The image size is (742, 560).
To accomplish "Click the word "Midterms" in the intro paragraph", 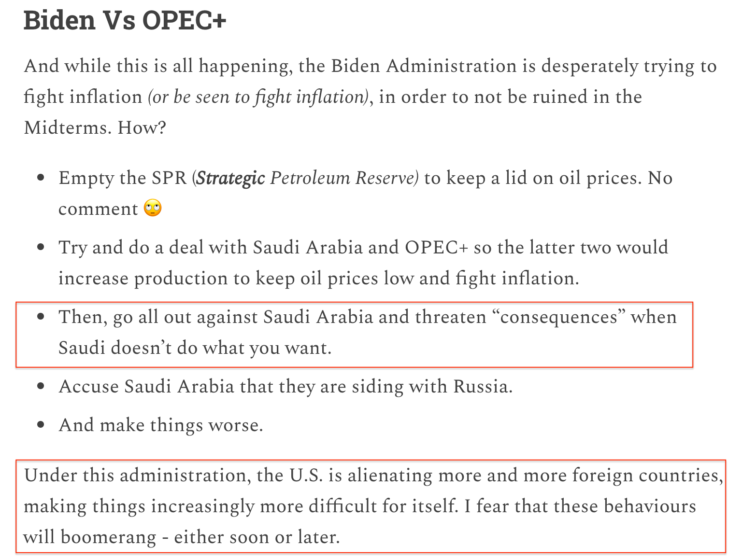I will [x=68, y=128].
